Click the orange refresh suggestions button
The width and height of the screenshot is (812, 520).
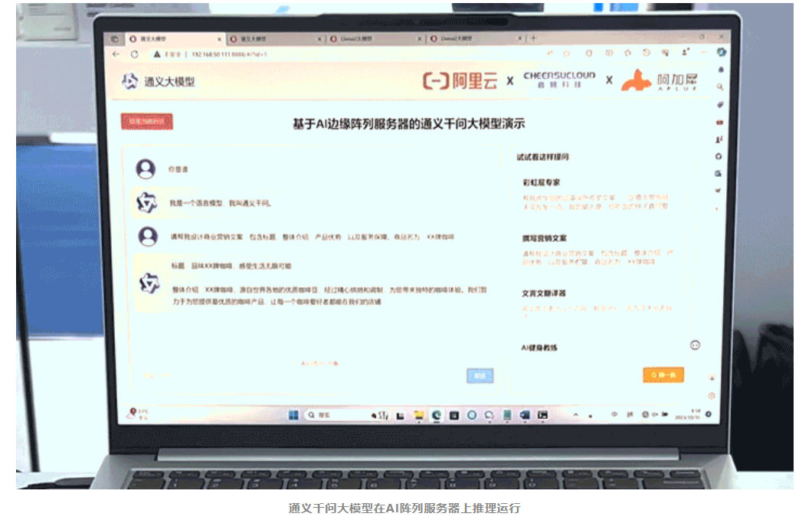pyautogui.click(x=663, y=374)
